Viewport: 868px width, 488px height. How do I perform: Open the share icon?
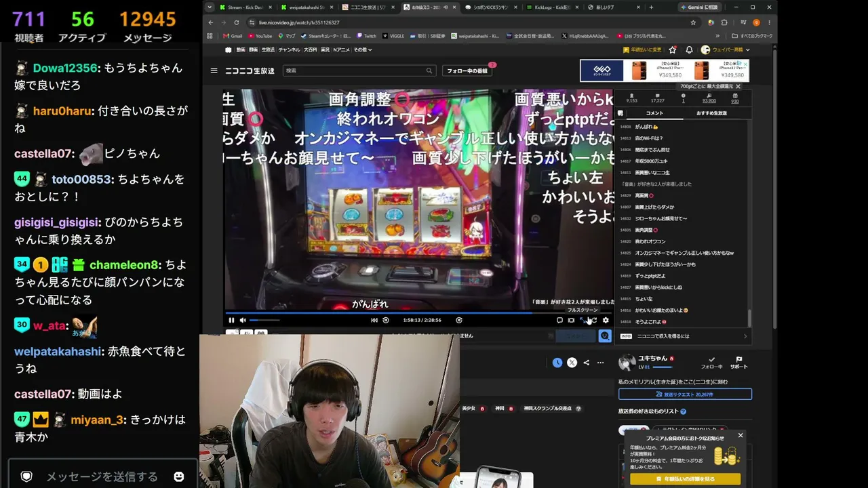click(x=586, y=363)
